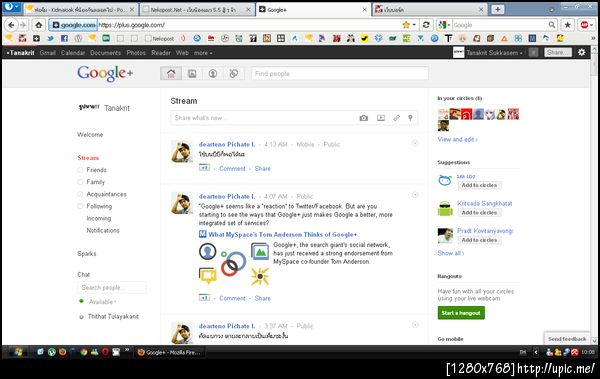This screenshot has height=379, width=600.
Task: Add Kittsada Sangkhatat to circles
Action: [479, 212]
